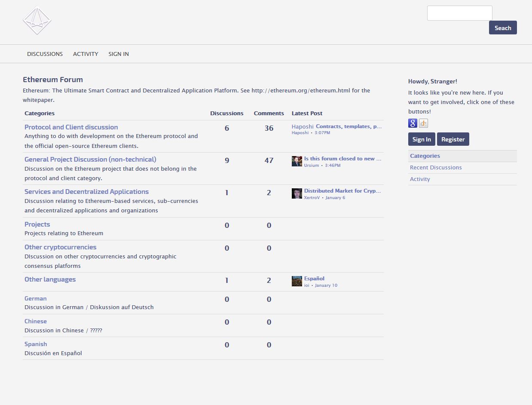Open XertroV's avatar thumbnail
Image resolution: width=532 pixels, height=405 pixels.
[297, 193]
